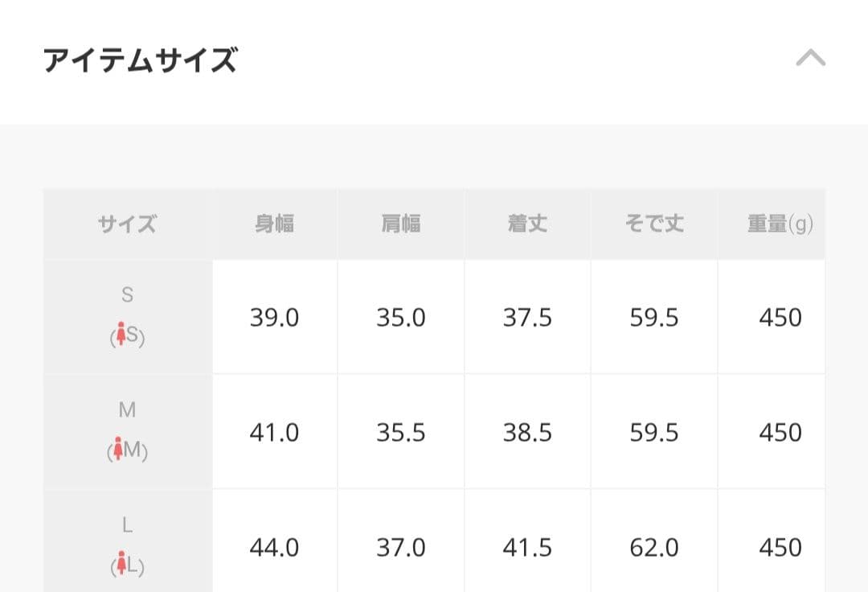Select the 39.0 body width value for S
868x592 pixels.
274,318
